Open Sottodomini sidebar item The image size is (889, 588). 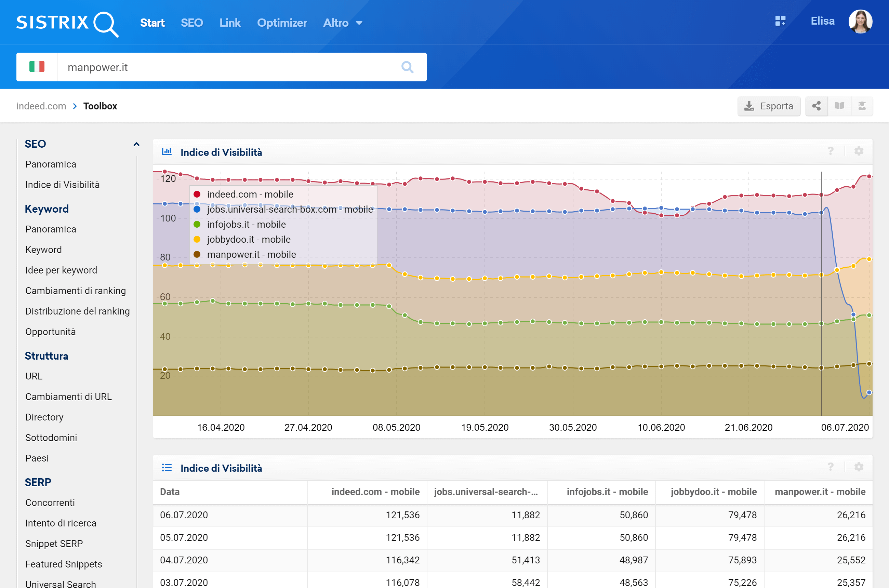(x=51, y=438)
